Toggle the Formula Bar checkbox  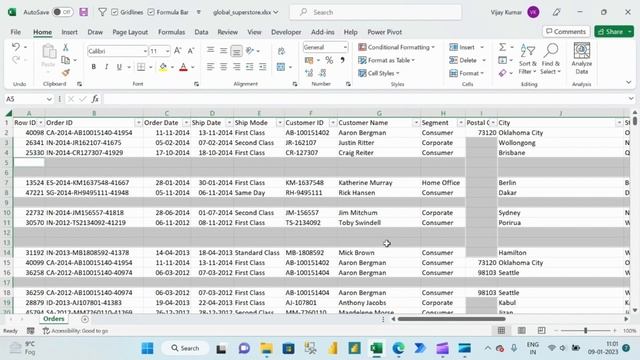click(x=151, y=12)
